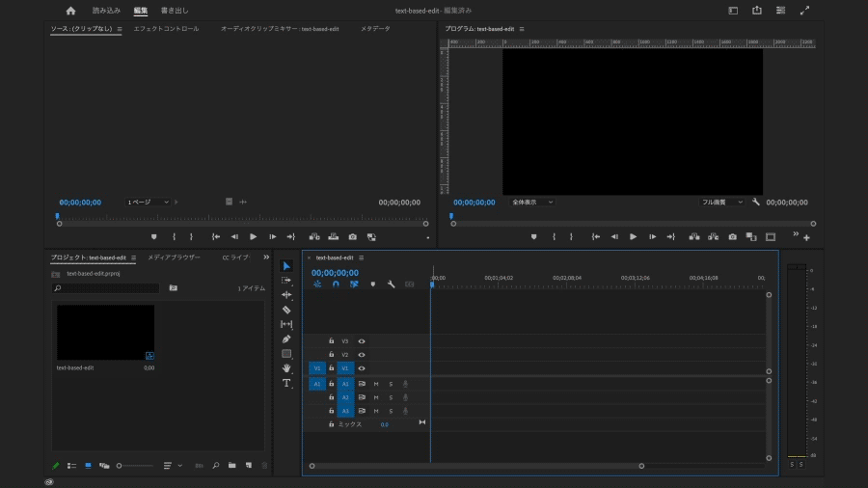Play in the Source monitor
The height and width of the screenshot is (488, 868).
(253, 237)
